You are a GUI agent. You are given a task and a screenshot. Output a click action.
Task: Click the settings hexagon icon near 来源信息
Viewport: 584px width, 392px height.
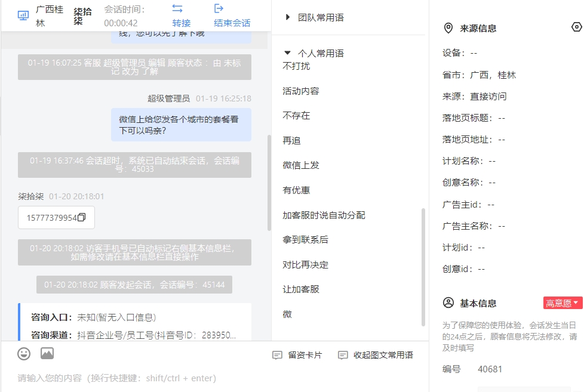coord(577,27)
